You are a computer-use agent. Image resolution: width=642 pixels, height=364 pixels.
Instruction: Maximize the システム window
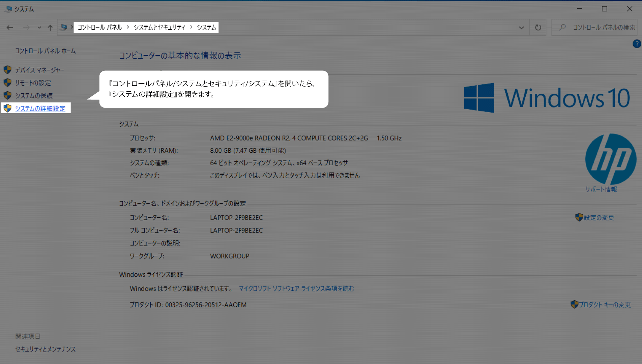(605, 9)
